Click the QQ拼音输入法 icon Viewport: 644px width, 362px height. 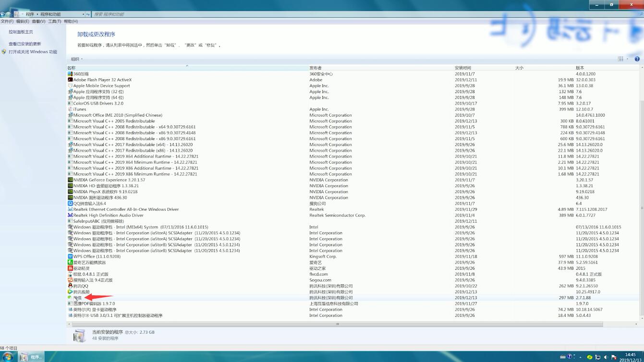tap(70, 204)
